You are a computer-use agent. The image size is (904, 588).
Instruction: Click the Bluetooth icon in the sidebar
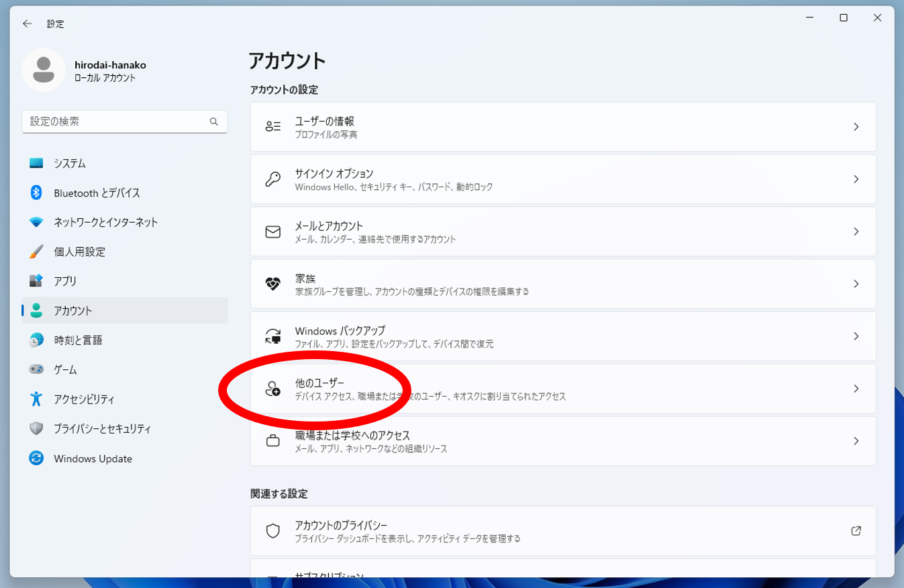[x=36, y=193]
